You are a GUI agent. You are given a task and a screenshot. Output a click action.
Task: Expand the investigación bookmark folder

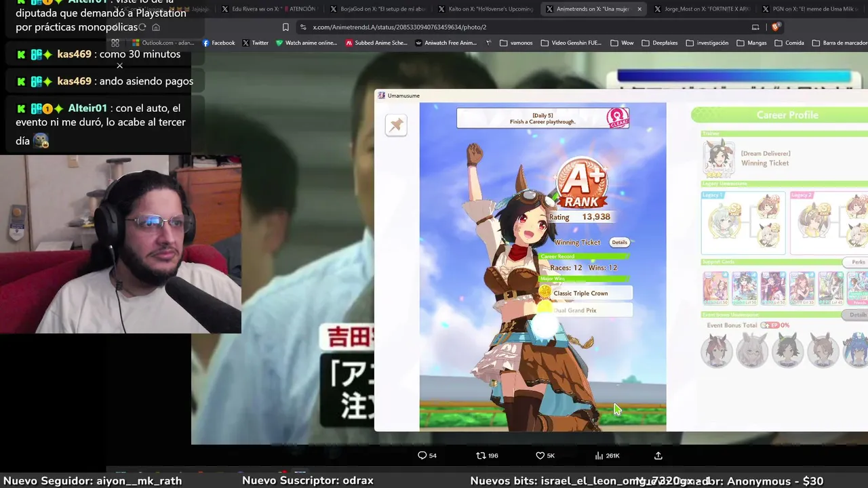(x=707, y=43)
